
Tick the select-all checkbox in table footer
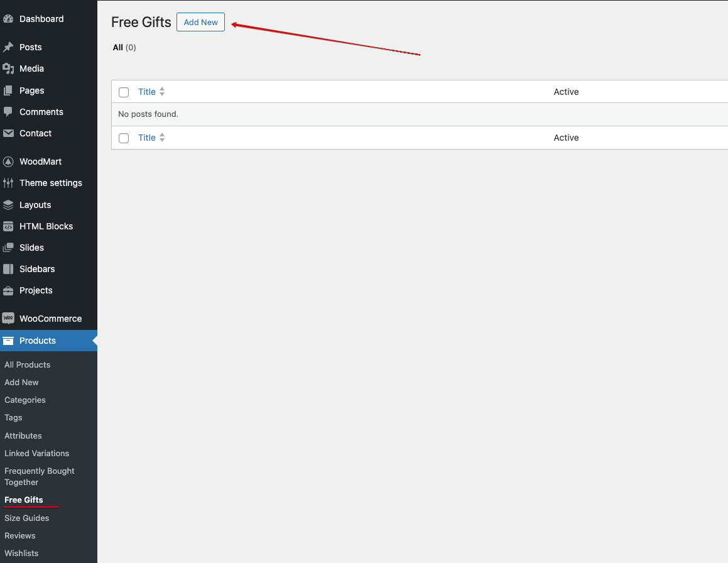(x=124, y=138)
